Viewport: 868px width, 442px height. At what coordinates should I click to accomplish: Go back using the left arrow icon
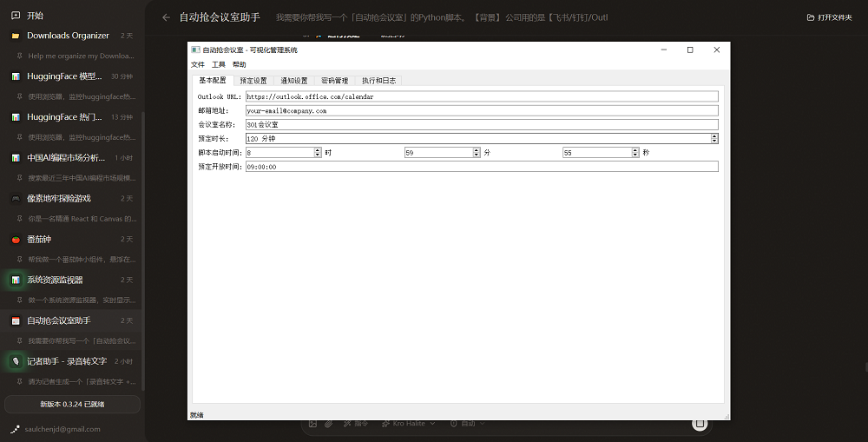pyautogui.click(x=166, y=17)
